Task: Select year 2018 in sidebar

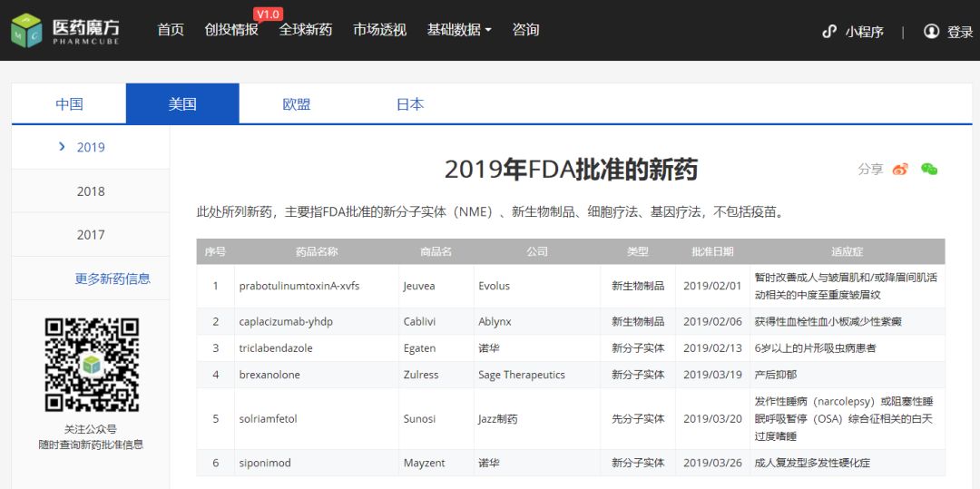Action: (91, 191)
